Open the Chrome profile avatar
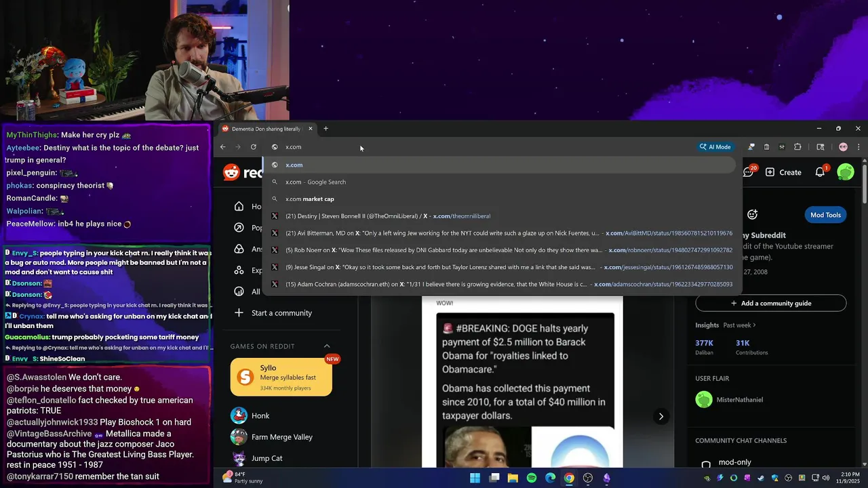Screen dimensions: 868x488 click(x=843, y=147)
